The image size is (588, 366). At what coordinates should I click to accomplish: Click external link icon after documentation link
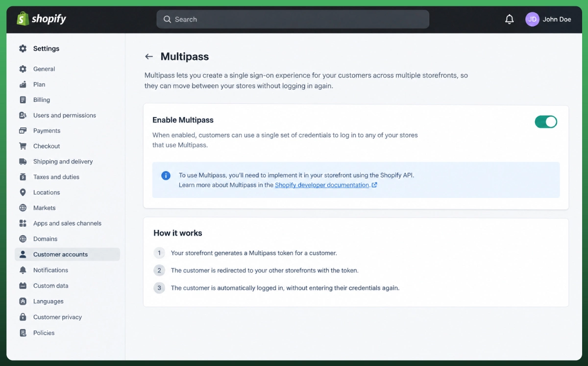tap(374, 185)
